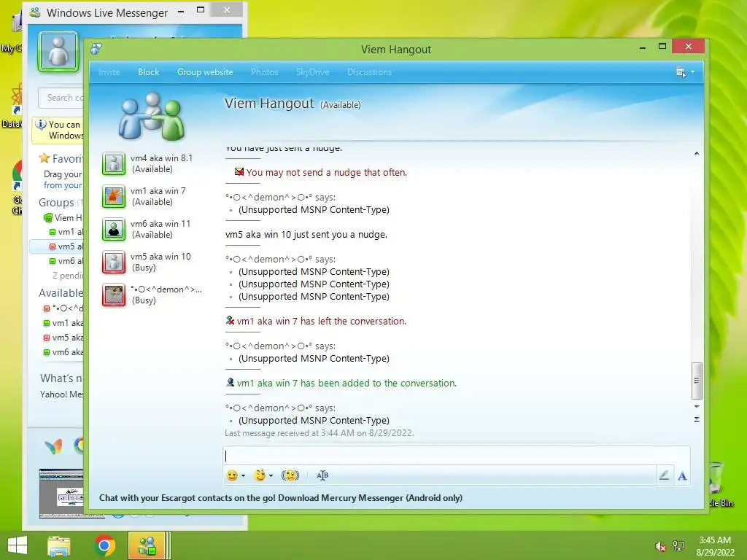
Task: Click the ad thumbnail at bottom of Messenger window
Action: pos(61,494)
